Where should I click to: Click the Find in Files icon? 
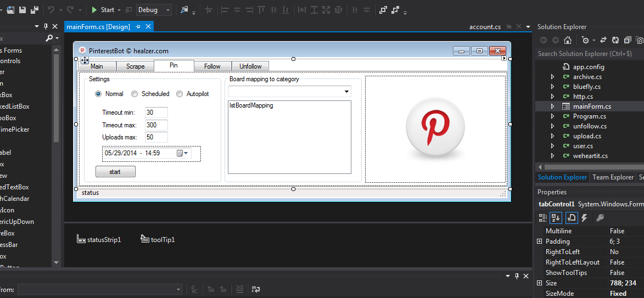click(185, 9)
